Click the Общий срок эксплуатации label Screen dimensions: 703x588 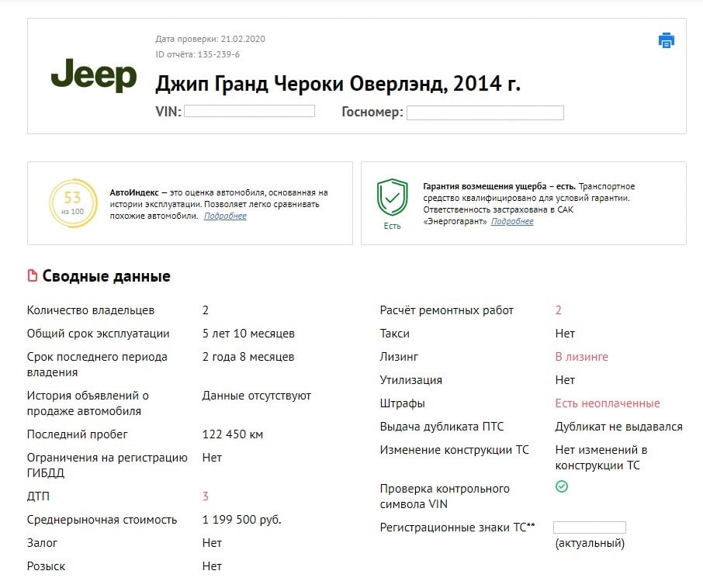click(99, 334)
